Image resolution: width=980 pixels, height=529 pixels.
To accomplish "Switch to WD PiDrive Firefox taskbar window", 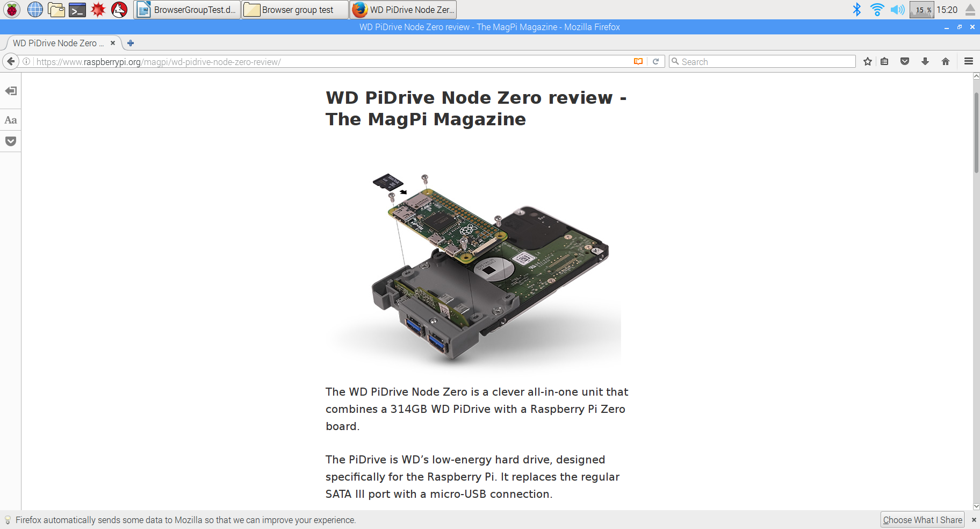I will pos(403,10).
